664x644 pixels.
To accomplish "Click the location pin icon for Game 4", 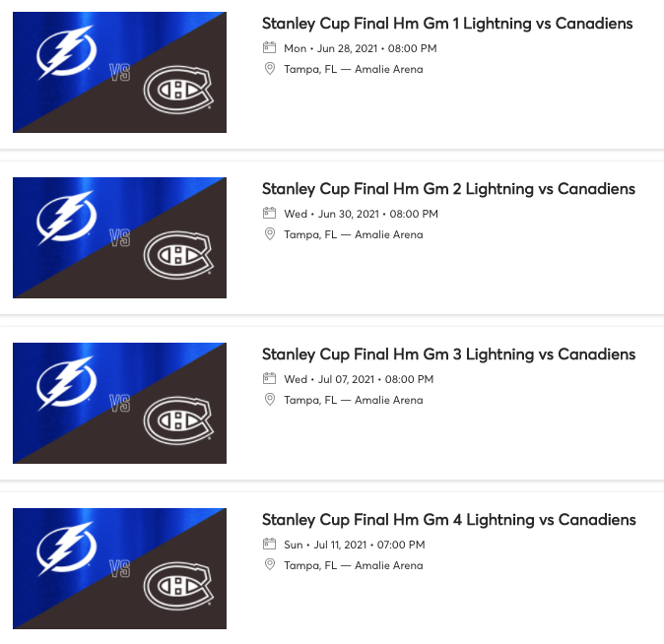I will 269,565.
